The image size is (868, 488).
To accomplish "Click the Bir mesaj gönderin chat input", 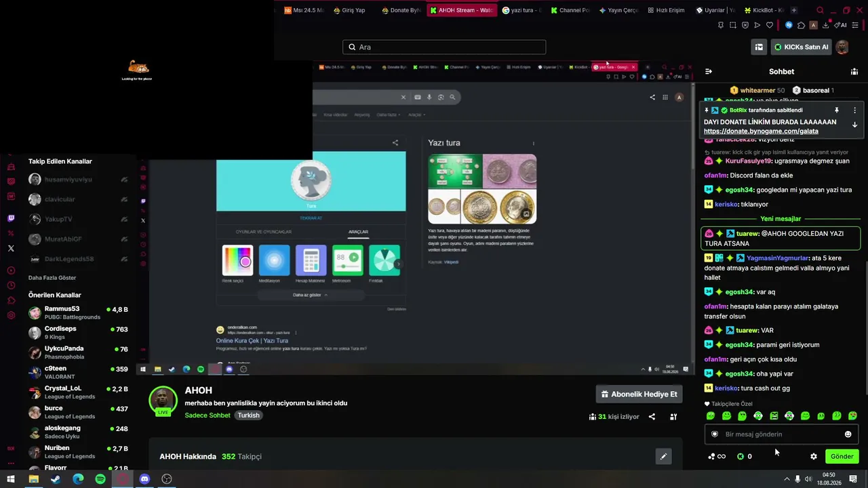I will pyautogui.click(x=781, y=434).
